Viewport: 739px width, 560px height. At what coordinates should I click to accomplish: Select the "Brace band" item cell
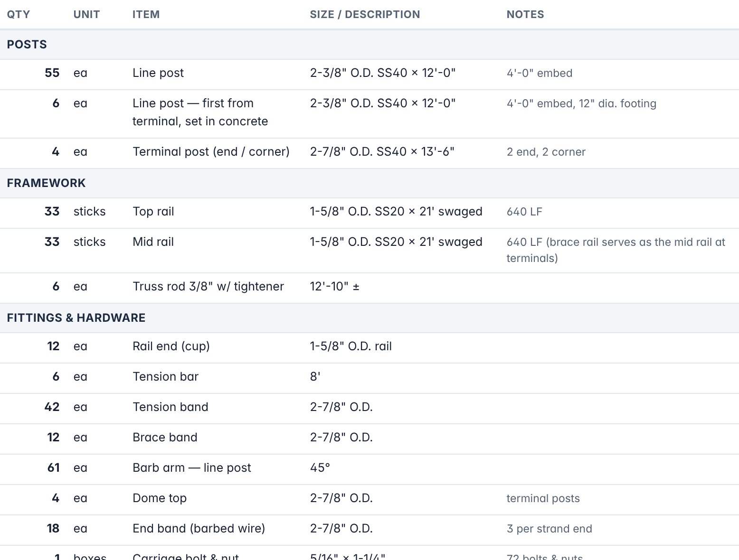tap(165, 438)
